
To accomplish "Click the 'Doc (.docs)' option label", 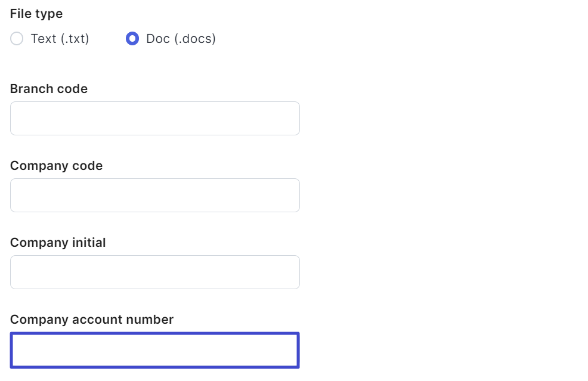I will tap(181, 39).
